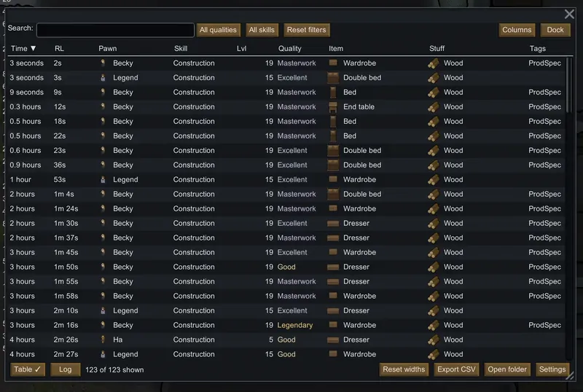Click the resize grip at the window corner
Image resolution: width=583 pixels, height=392 pixels.
(570, 377)
